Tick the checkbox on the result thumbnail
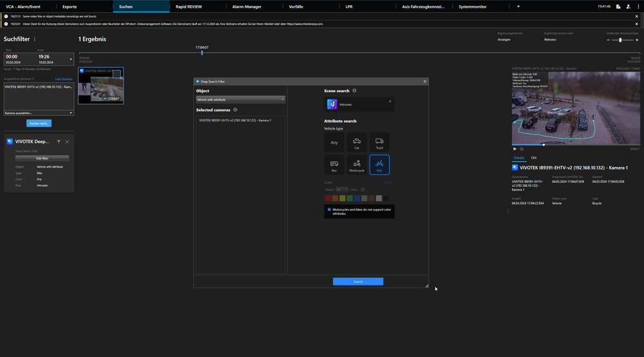644x357 pixels. (117, 74)
